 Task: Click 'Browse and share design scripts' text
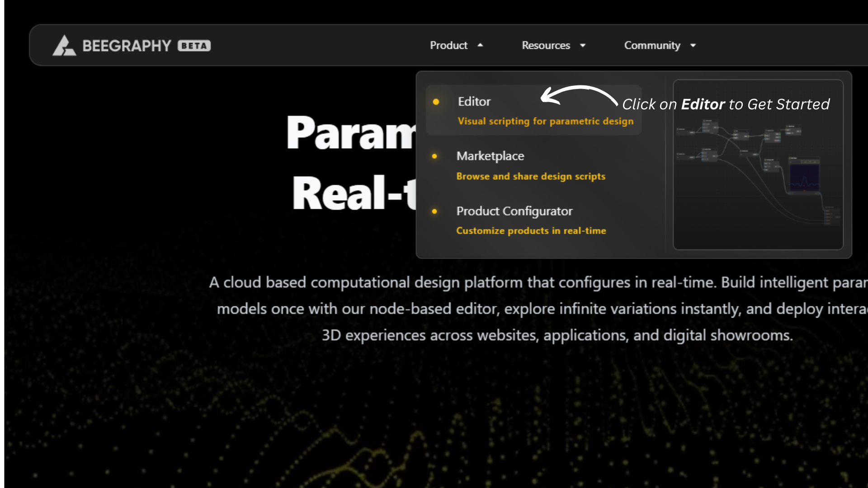531,176
